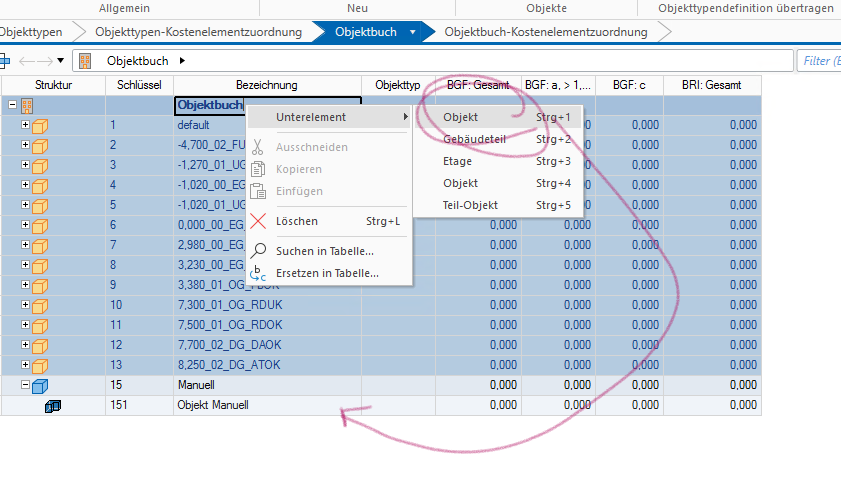Pick Etage from the submenu
The height and width of the screenshot is (489, 841).
coord(457,161)
